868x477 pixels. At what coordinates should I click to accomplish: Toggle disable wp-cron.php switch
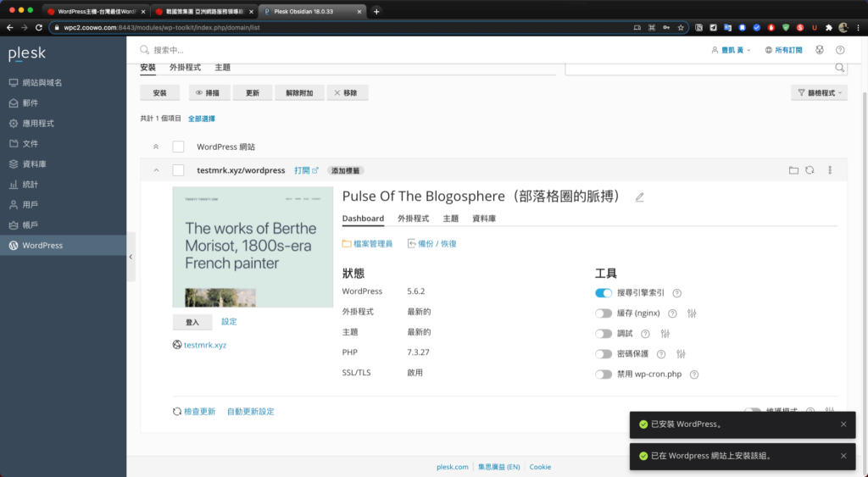[x=604, y=374]
